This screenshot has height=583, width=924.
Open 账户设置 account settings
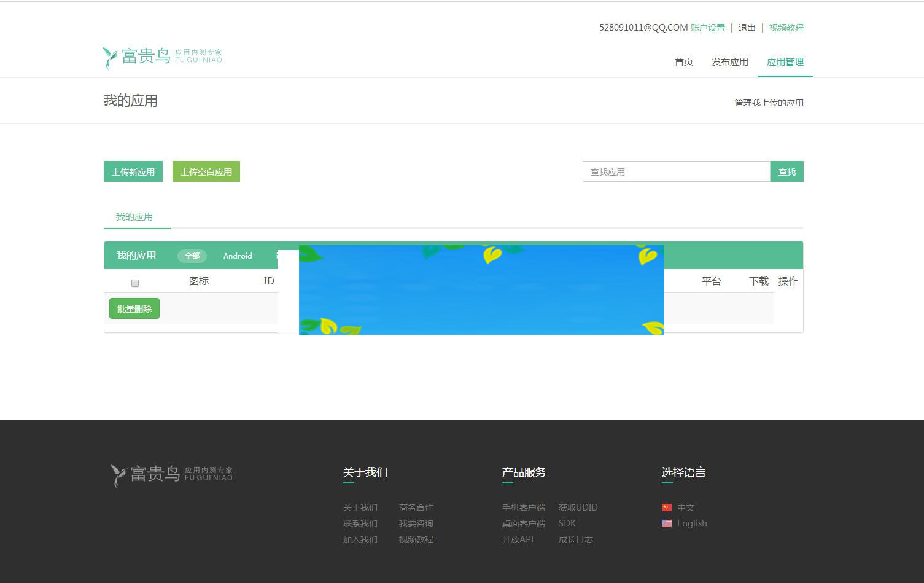click(x=707, y=28)
